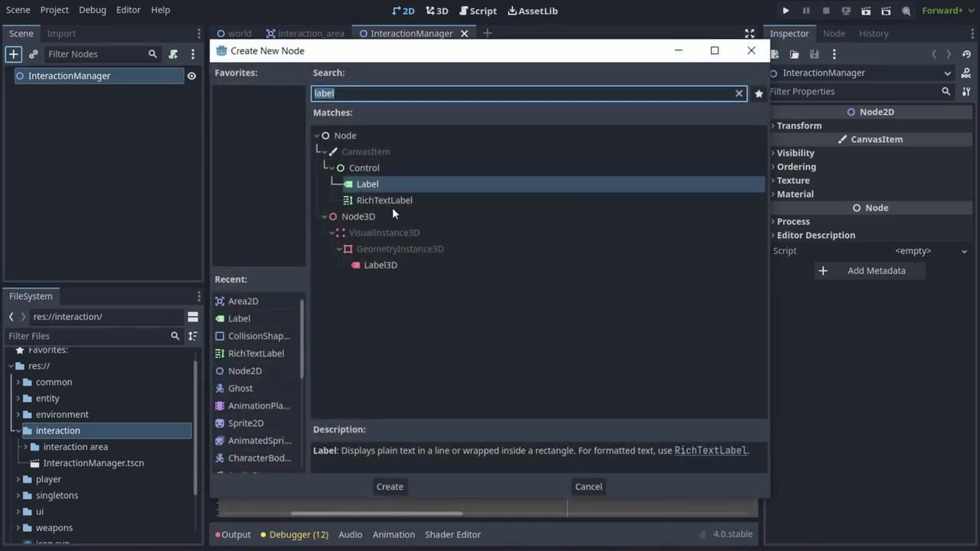The image size is (980, 551).
Task: Create a new resource in the Inspector toolbar
Action: click(775, 54)
